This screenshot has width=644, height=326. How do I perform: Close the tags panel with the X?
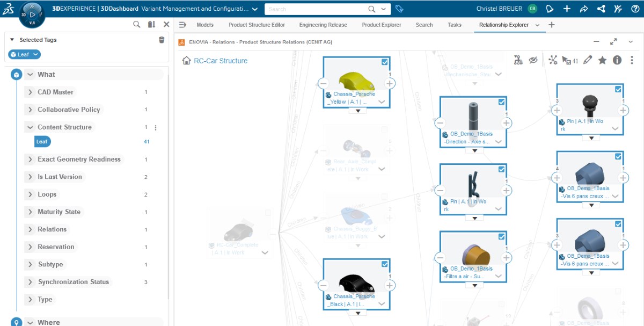click(x=166, y=24)
